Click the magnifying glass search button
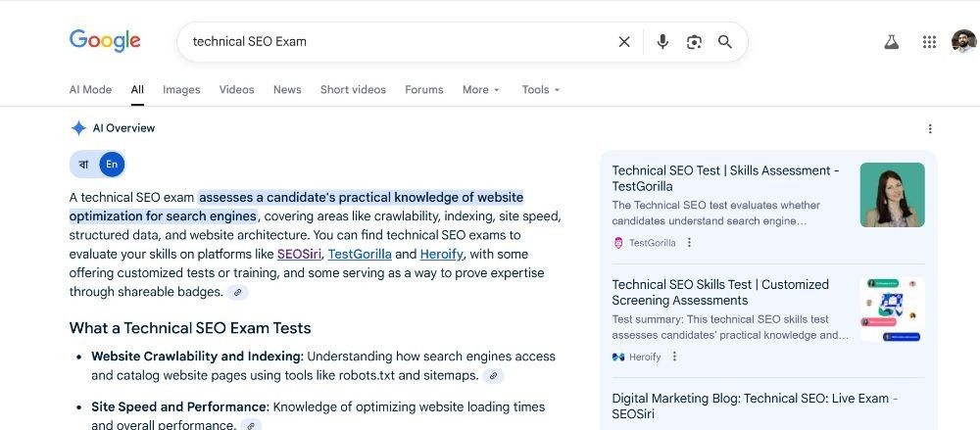 pos(725,42)
